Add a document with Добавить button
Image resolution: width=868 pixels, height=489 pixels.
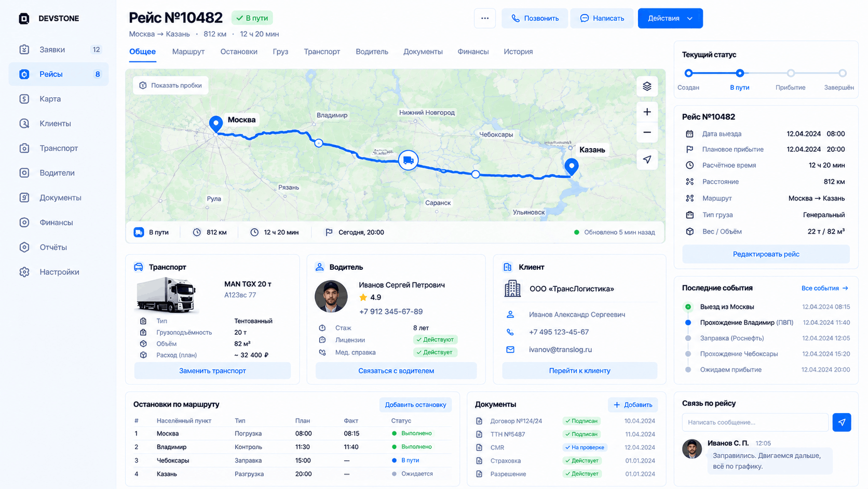click(633, 405)
